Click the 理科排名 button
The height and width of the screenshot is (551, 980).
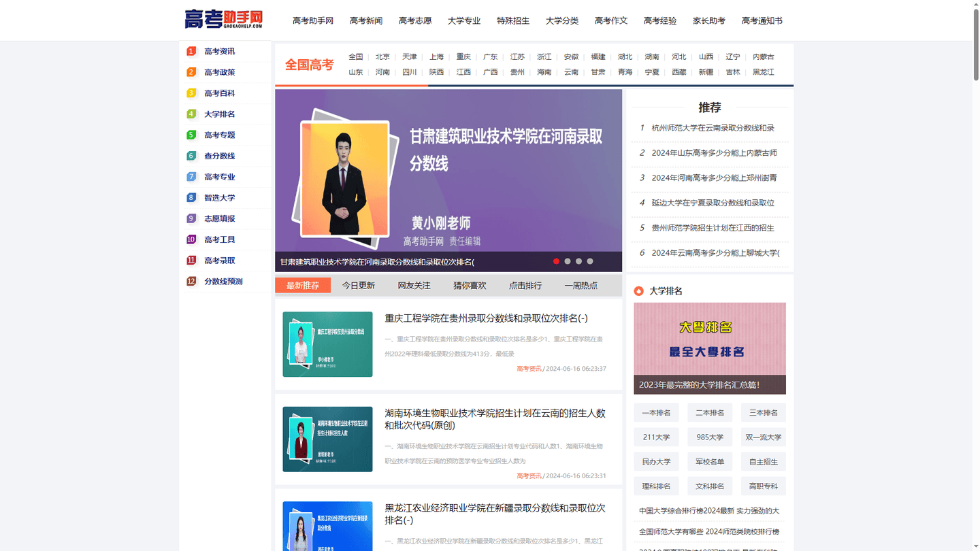pyautogui.click(x=656, y=486)
